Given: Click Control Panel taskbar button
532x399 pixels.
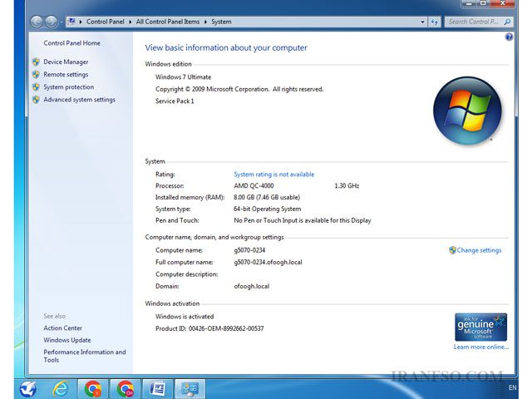Looking at the screenshot, I should [x=190, y=389].
